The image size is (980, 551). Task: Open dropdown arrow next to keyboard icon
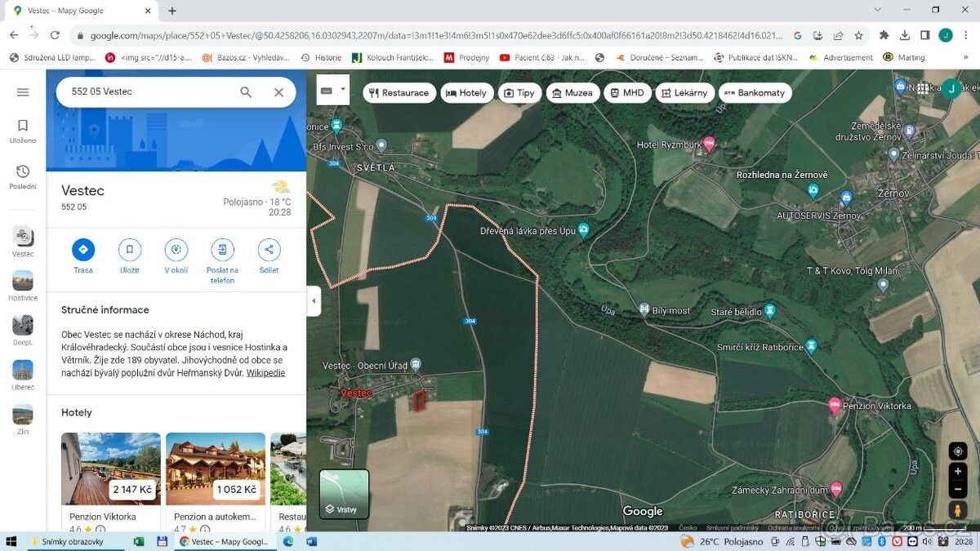344,90
